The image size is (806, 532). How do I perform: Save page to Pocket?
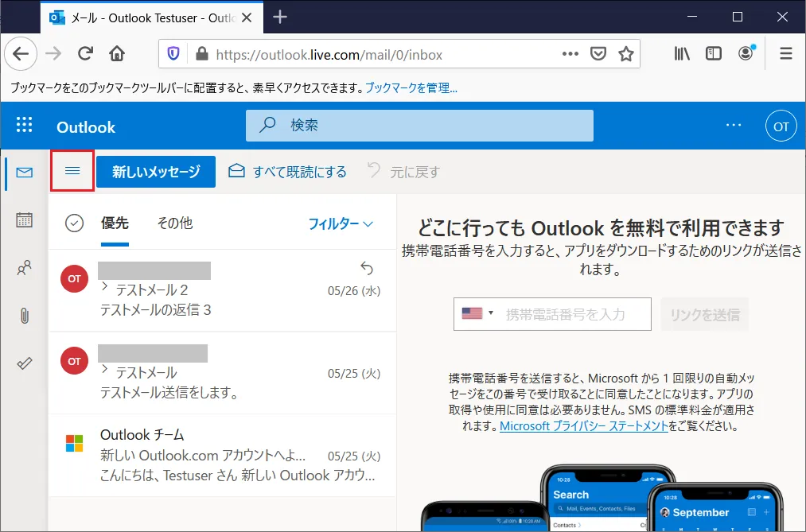[598, 54]
